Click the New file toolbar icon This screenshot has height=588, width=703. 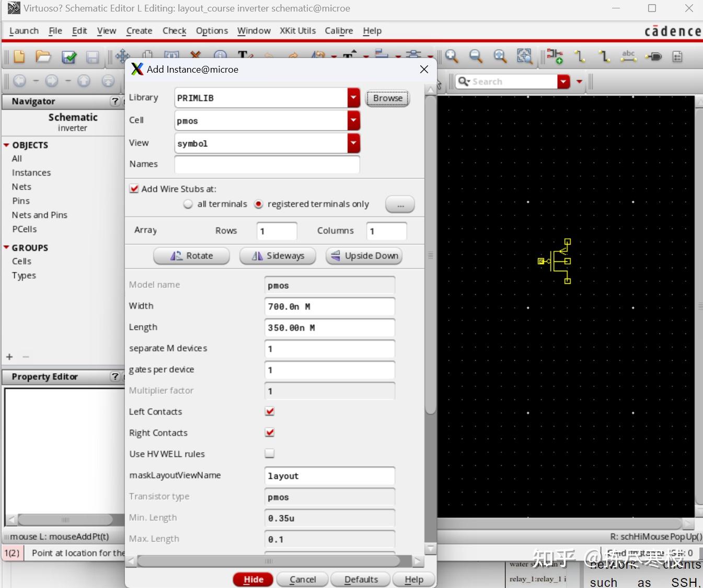coord(19,56)
